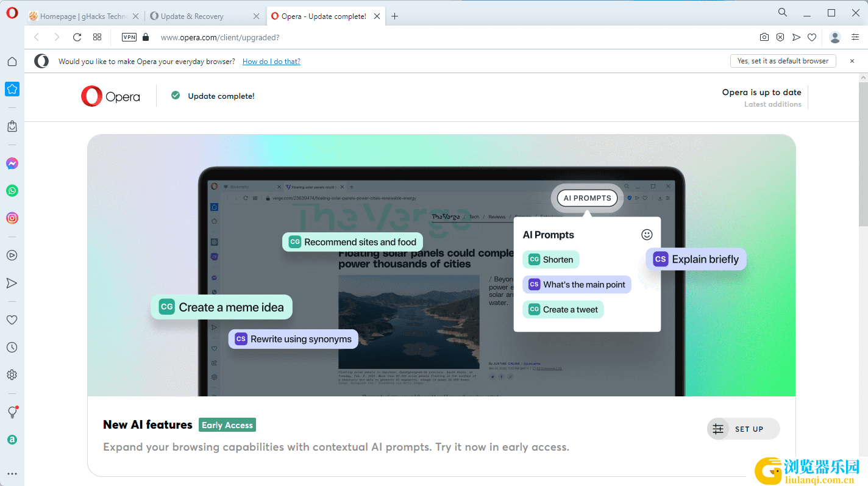The image size is (868, 486).
Task: Open Instagram in sidebar
Action: tap(12, 218)
